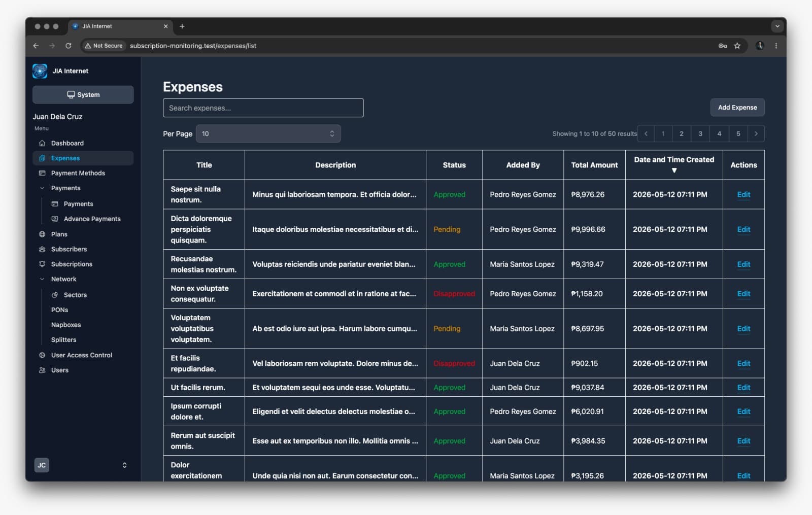This screenshot has width=812, height=515.
Task: Expand the JC user account menu
Action: tap(124, 465)
